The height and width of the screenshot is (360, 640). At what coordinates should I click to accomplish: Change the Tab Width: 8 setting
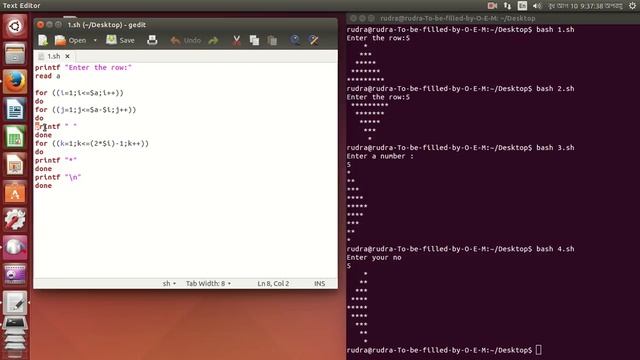(x=208, y=283)
